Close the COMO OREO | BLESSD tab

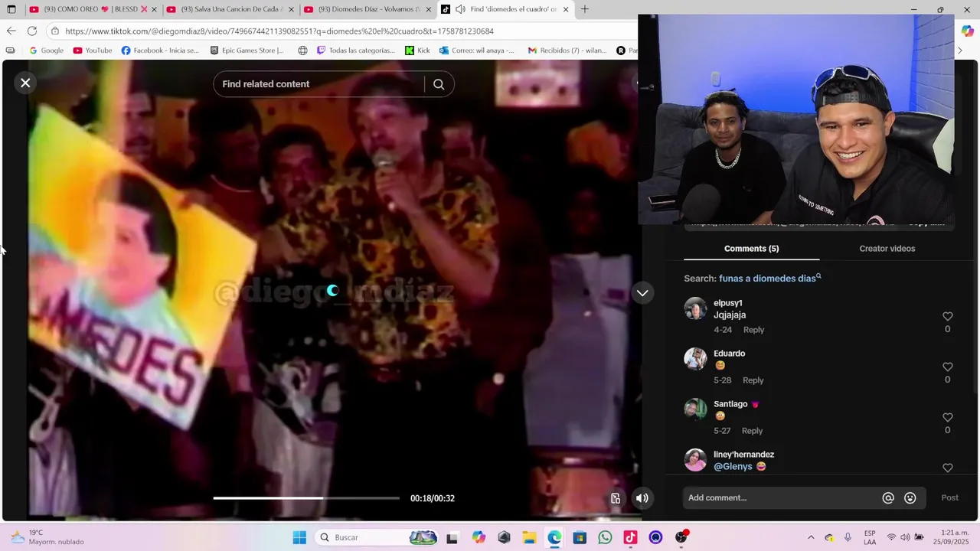point(154,9)
